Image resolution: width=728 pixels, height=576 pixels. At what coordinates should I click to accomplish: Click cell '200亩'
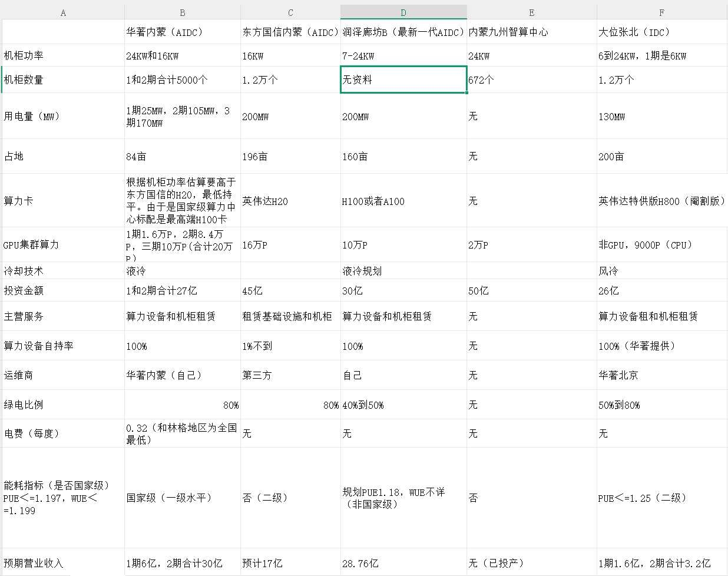pyautogui.click(x=662, y=156)
